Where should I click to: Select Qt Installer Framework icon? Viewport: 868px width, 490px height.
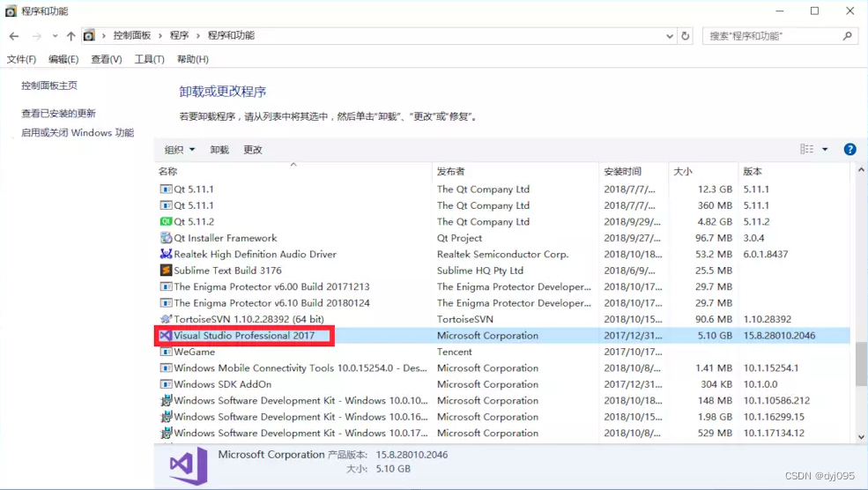[x=166, y=238]
